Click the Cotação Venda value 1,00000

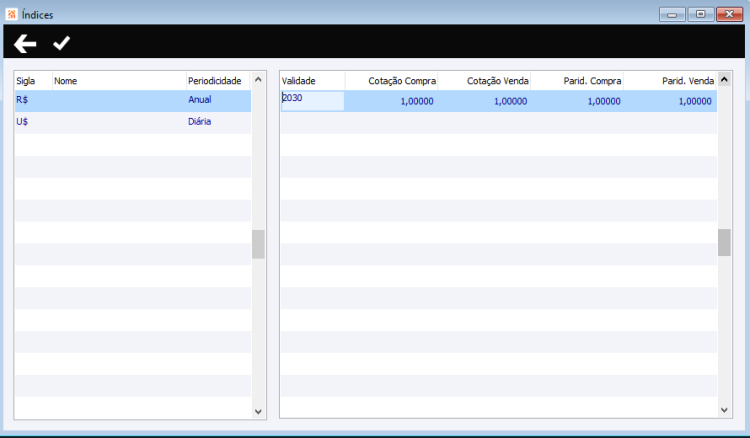tap(510, 101)
